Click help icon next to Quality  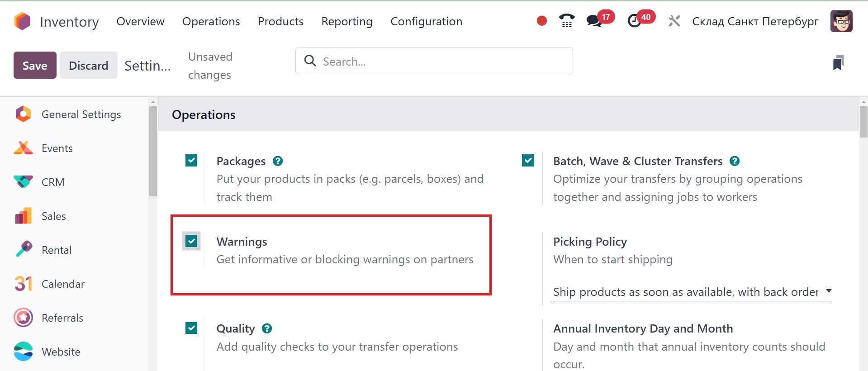coord(267,328)
